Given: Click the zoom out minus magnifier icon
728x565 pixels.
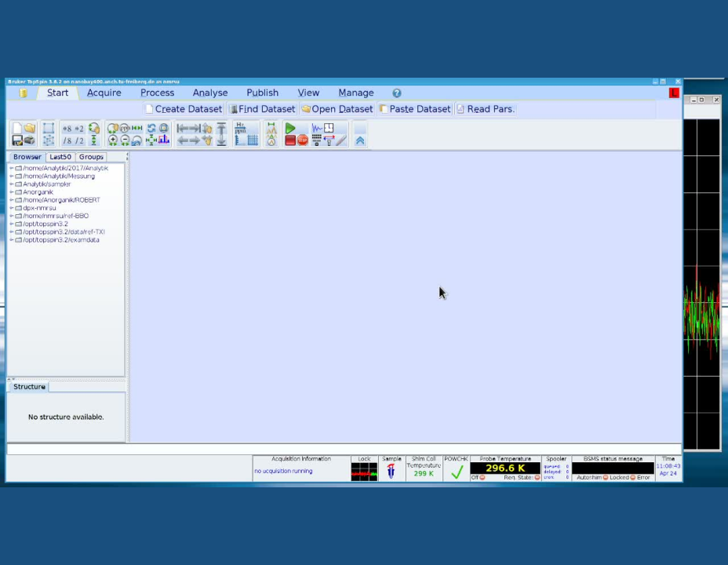Looking at the screenshot, I should 125,140.
